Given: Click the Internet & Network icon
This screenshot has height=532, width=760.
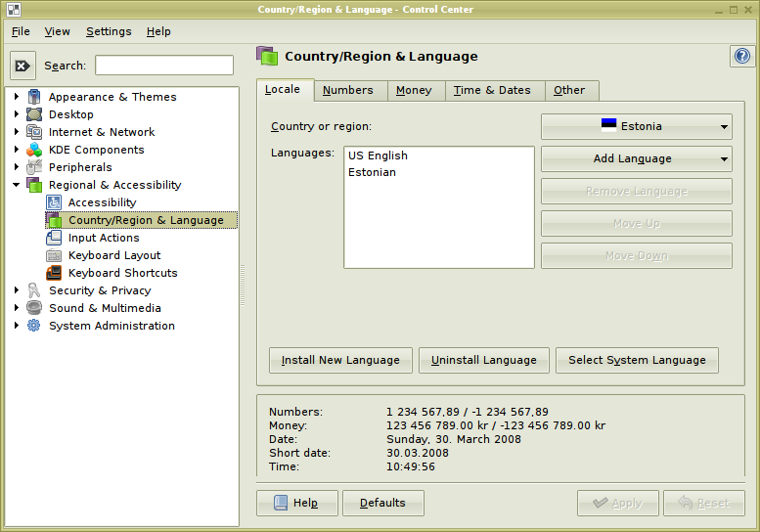Looking at the screenshot, I should coord(34,132).
